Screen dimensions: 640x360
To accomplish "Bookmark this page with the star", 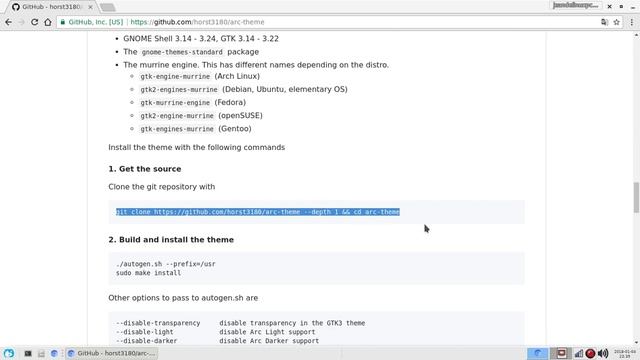I will 616,22.
